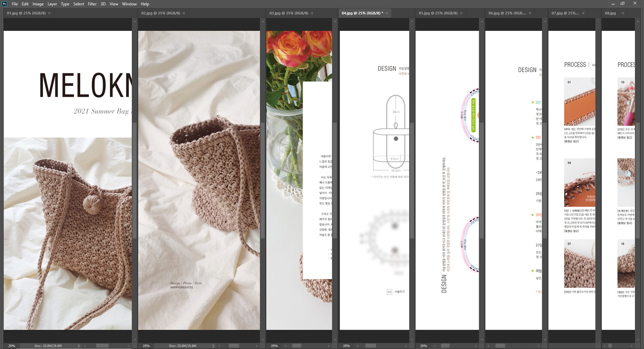This screenshot has width=644, height=349.
Task: Click vertical scrollbar thumb in 04.jpg window
Action: [412, 180]
